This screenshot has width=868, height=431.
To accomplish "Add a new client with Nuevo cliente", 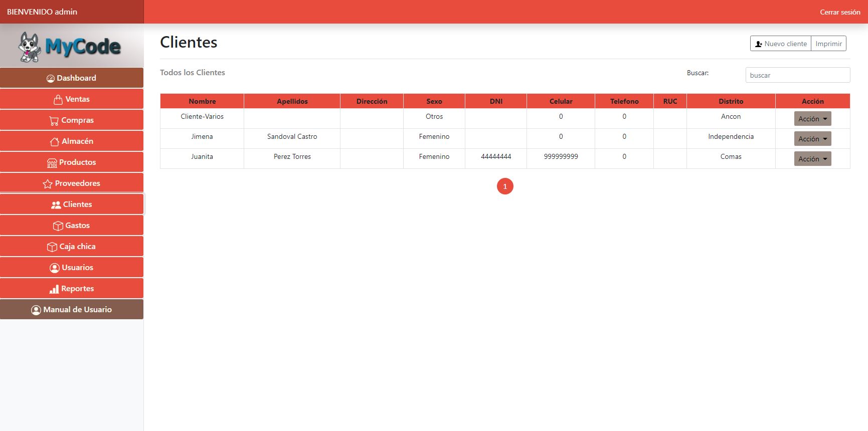I will coord(780,44).
